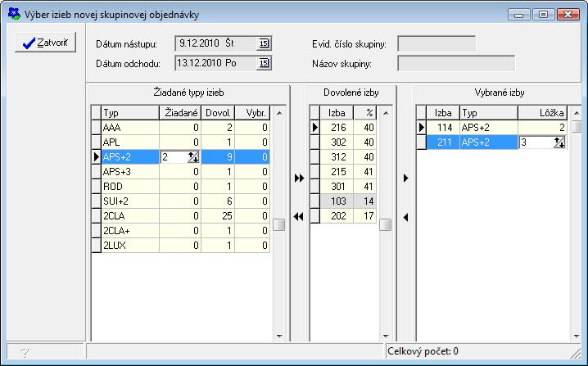Click the application icon in the title bar

(x=11, y=14)
